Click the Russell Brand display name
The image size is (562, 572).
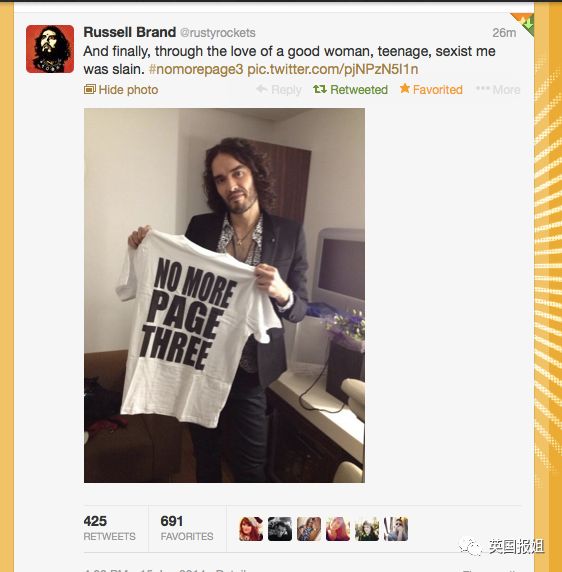(x=130, y=32)
